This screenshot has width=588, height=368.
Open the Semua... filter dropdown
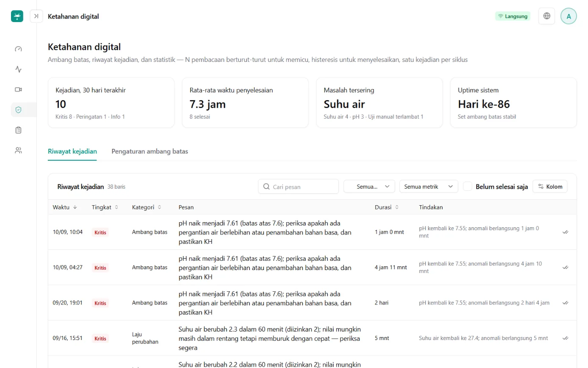pos(369,187)
